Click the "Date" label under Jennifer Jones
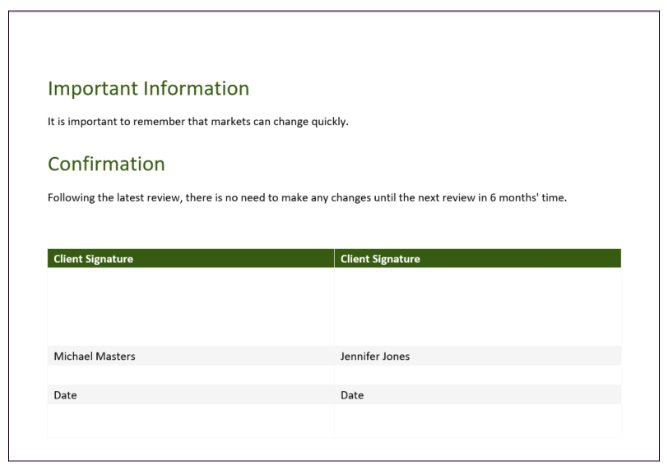Viewport: 667px width, 468px height. click(x=352, y=395)
